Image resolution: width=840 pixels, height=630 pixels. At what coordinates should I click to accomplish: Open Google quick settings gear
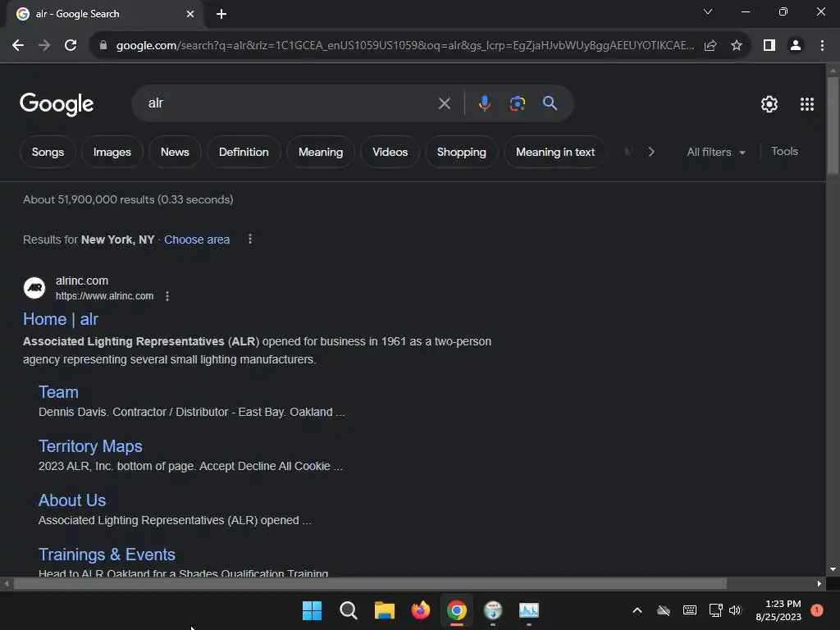pyautogui.click(x=769, y=104)
